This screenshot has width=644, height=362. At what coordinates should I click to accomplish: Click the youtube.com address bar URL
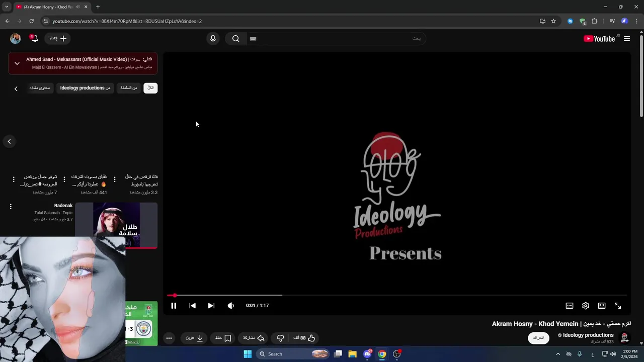(127, 21)
